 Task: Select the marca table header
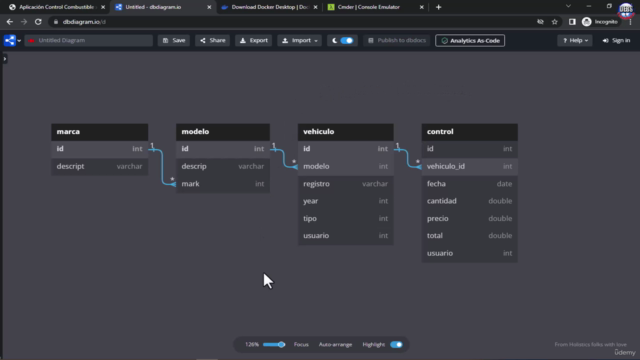[100, 132]
